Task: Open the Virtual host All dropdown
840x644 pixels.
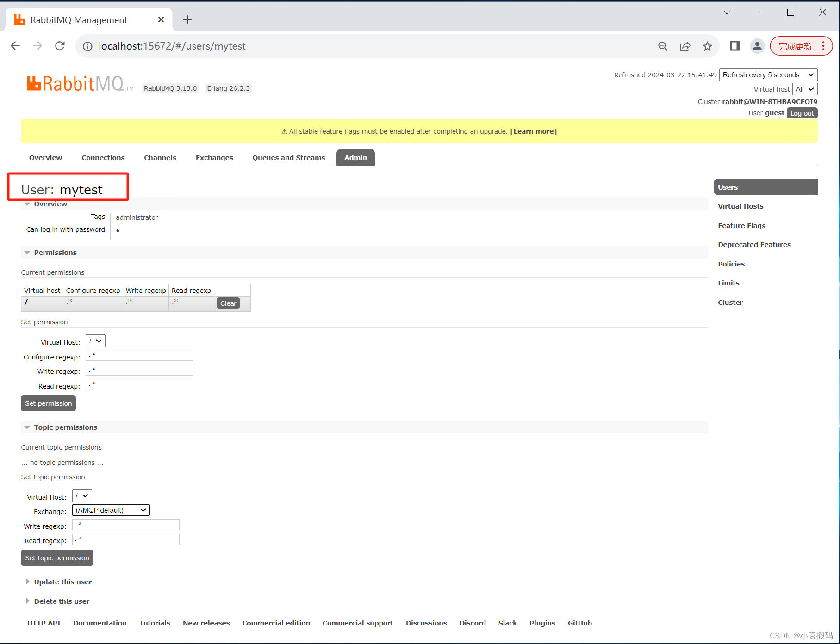Action: pos(805,89)
